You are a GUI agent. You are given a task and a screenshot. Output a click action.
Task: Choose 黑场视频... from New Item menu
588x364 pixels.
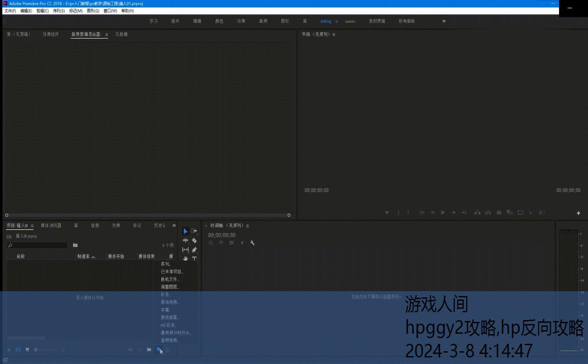(x=170, y=302)
